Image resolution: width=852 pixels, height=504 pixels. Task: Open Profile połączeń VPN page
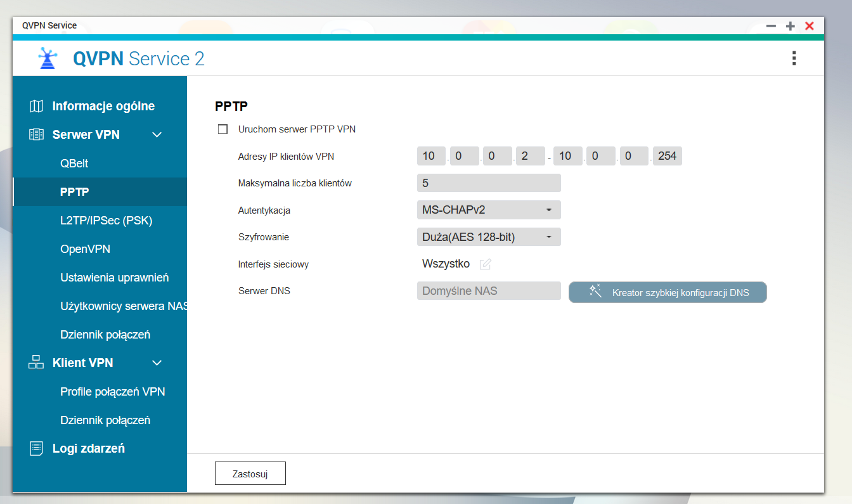click(x=100, y=391)
